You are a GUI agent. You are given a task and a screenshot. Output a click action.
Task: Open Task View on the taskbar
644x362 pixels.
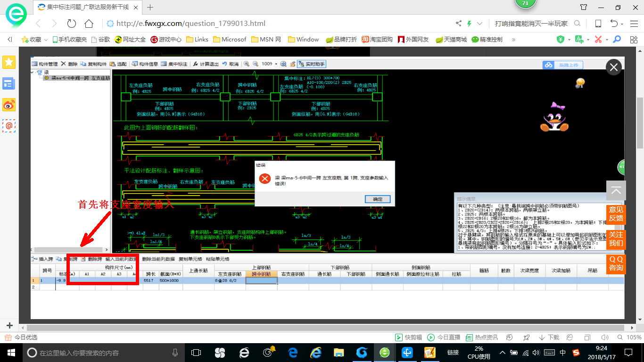click(196, 353)
